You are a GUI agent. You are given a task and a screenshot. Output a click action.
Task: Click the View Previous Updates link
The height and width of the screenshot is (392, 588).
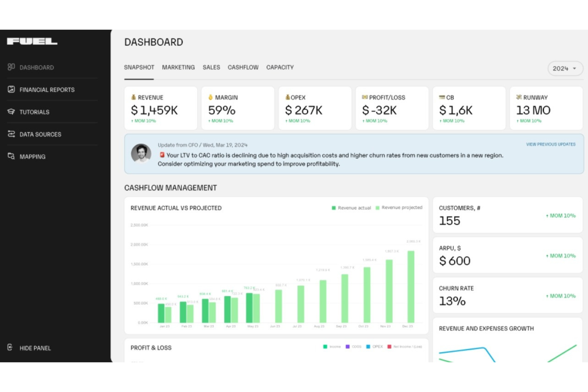(551, 144)
